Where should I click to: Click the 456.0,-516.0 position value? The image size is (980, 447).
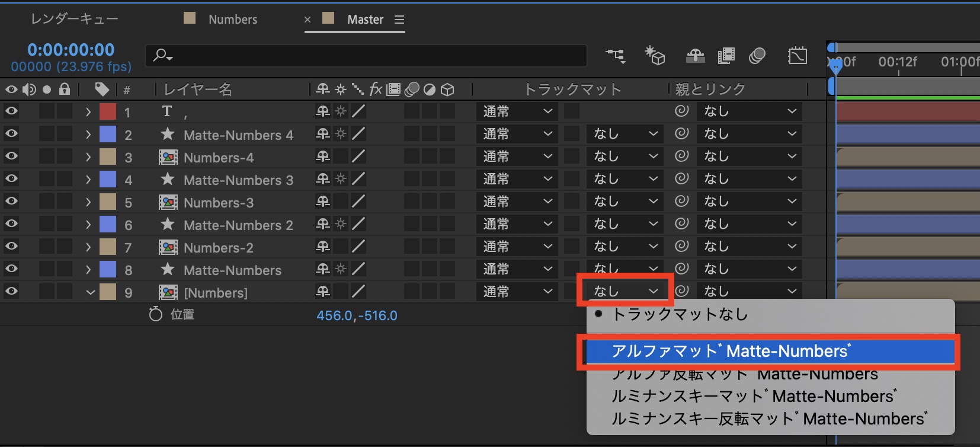coord(357,315)
